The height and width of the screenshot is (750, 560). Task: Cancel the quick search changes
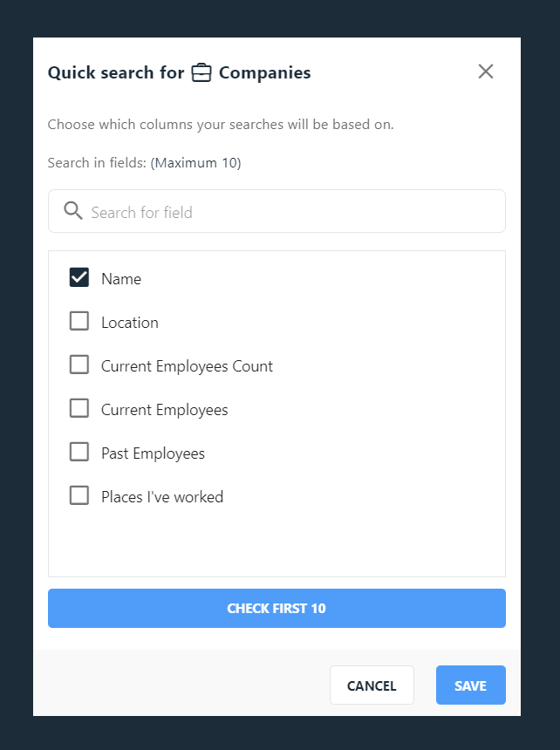coord(372,685)
